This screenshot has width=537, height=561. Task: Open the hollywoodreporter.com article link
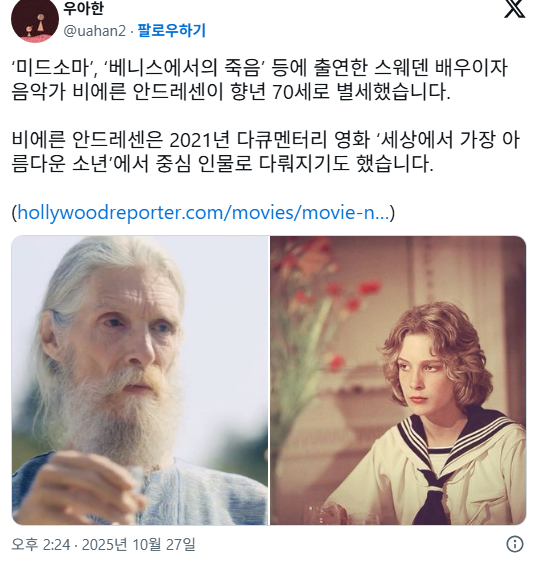click(203, 212)
